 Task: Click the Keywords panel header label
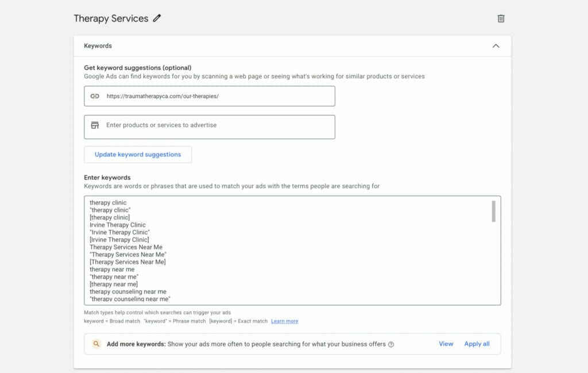click(98, 46)
